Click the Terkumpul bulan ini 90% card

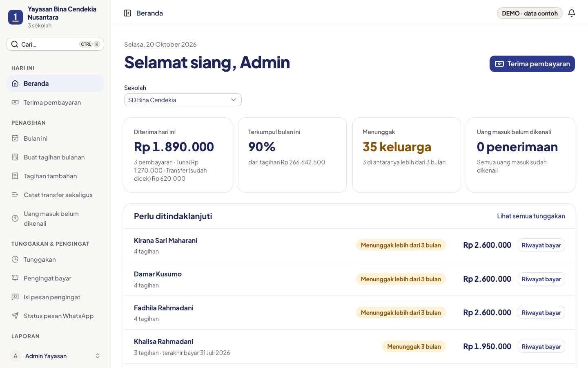(x=292, y=155)
